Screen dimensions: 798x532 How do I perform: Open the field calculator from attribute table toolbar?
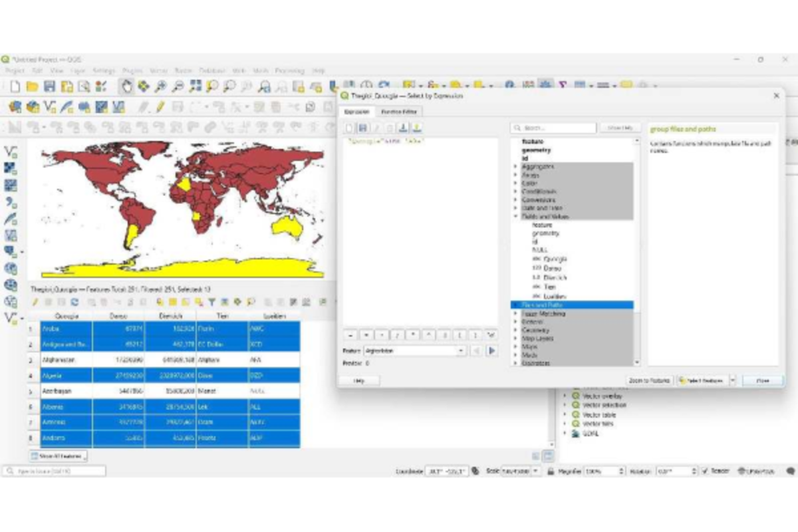pos(292,303)
